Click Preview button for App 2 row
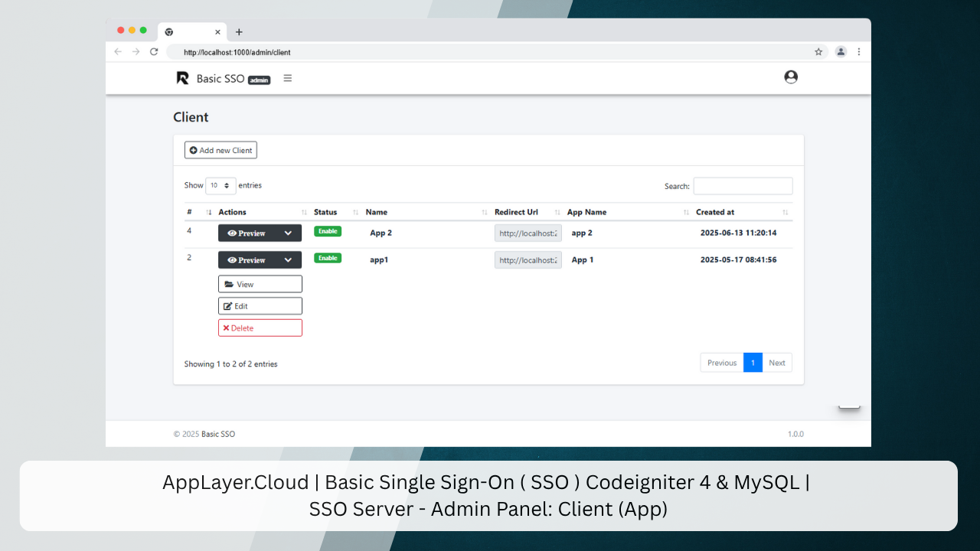 (247, 233)
